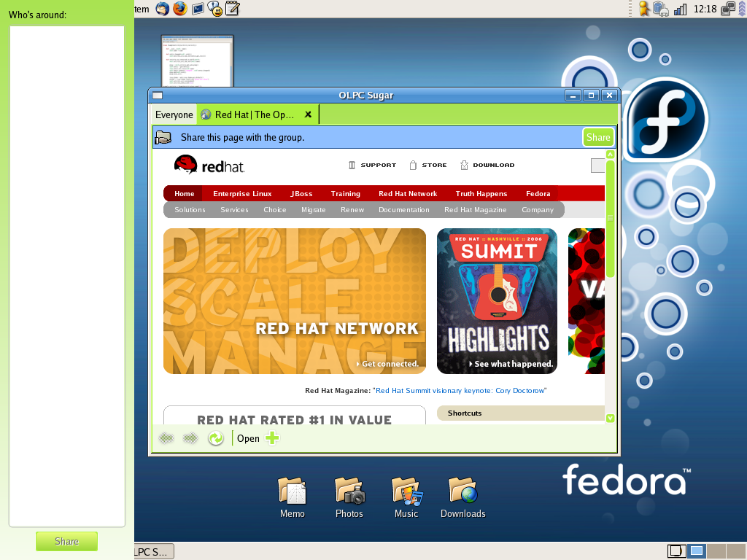Open the Enterprise Linux menu item

[242, 194]
